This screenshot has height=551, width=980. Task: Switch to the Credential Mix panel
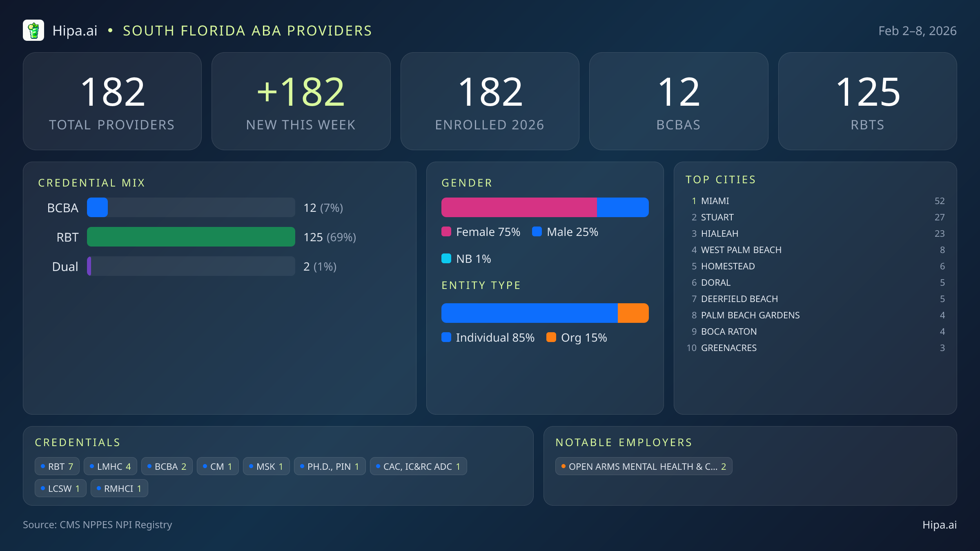[91, 182]
